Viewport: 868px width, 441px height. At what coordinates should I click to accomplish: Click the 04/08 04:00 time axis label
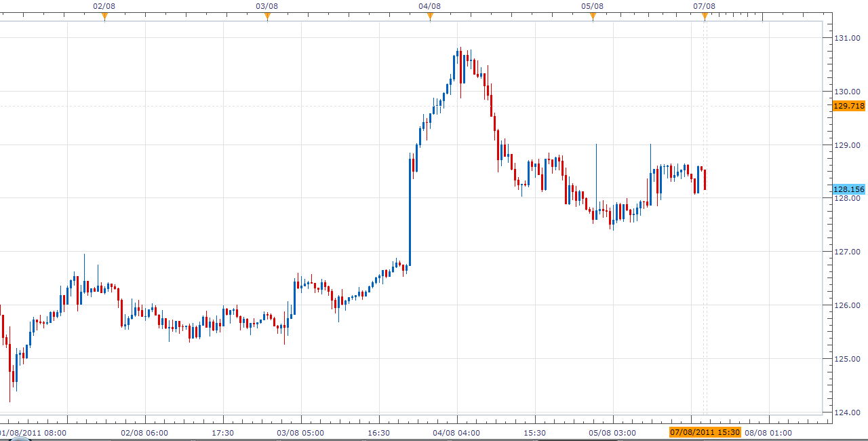456,433
